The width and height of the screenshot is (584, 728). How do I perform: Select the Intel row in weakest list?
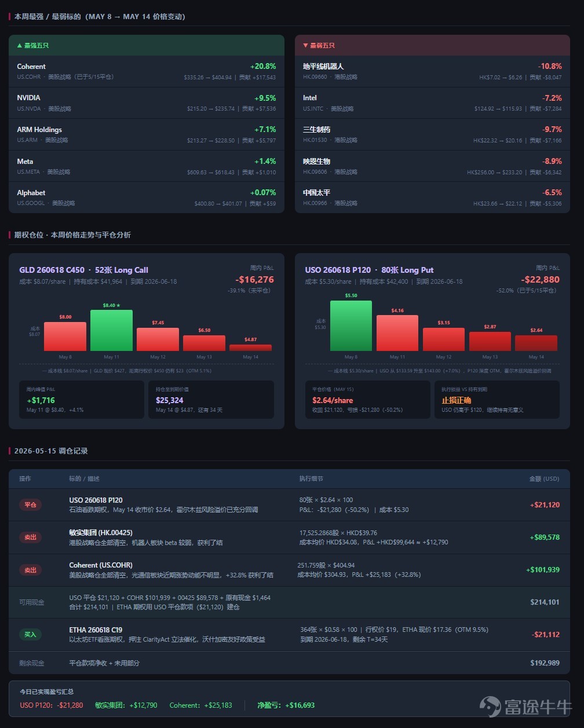[432, 103]
